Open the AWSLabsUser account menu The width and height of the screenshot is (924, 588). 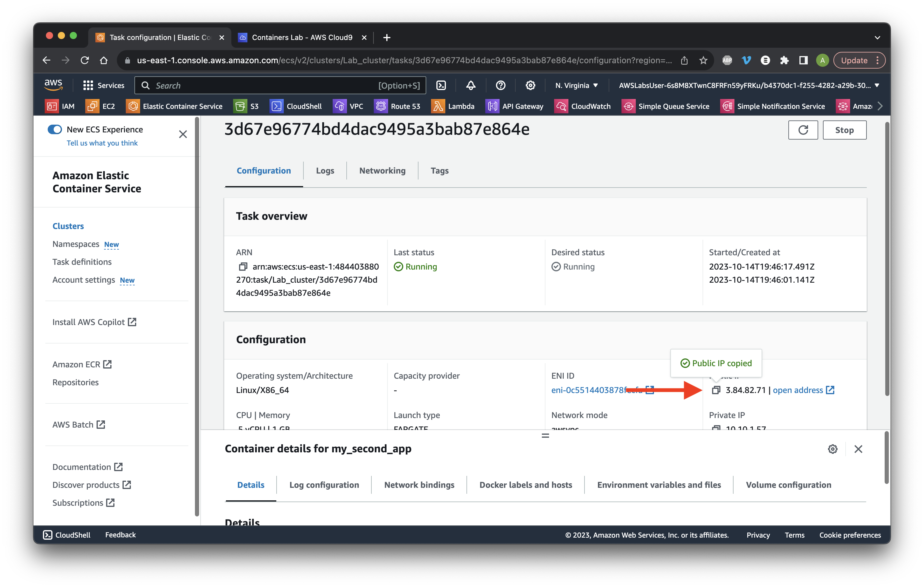click(x=749, y=85)
